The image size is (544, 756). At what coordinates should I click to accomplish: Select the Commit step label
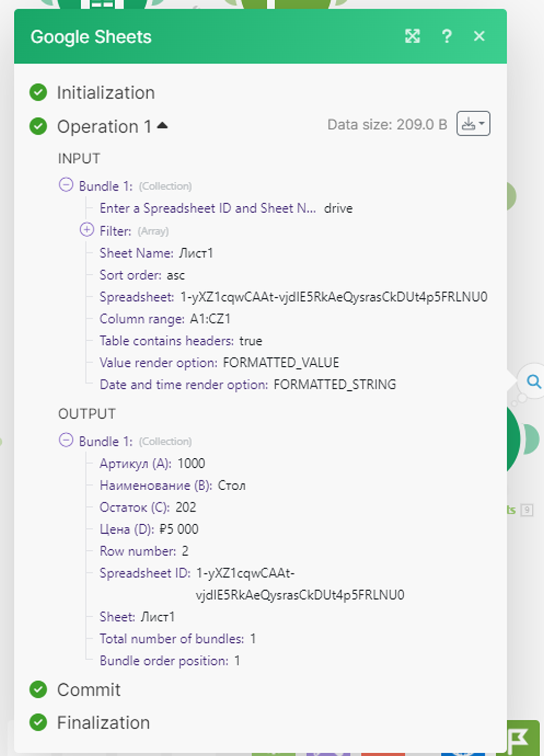coord(89,690)
